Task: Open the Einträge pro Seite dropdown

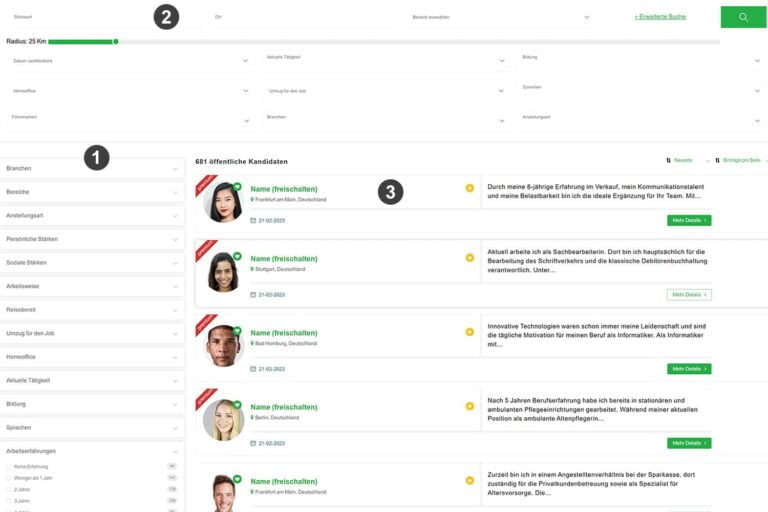Action: (740, 160)
